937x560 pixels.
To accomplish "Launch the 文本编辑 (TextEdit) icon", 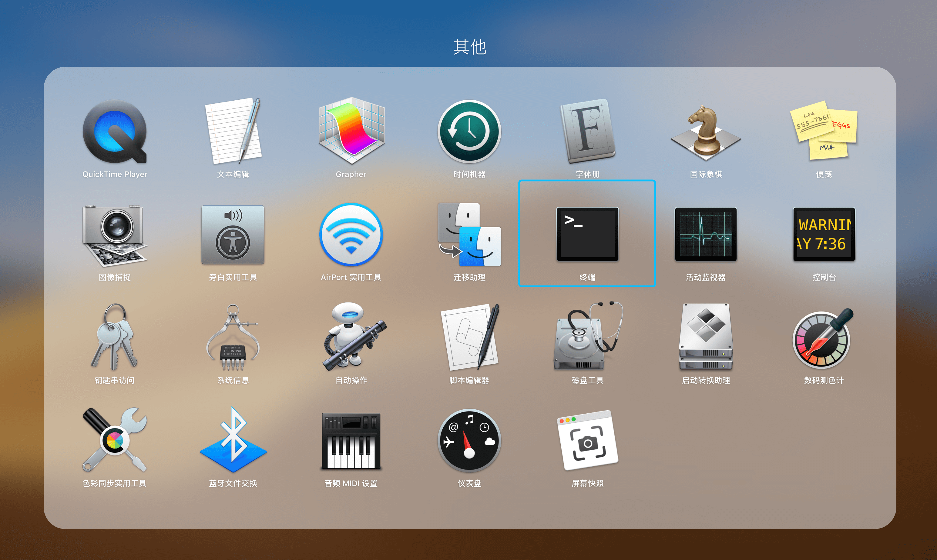I will tap(233, 131).
